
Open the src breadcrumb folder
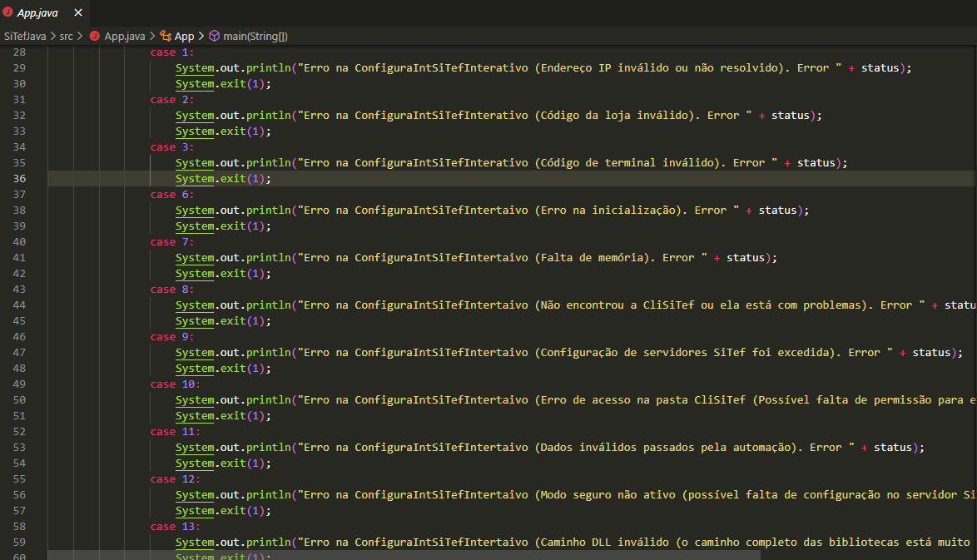pyautogui.click(x=66, y=36)
